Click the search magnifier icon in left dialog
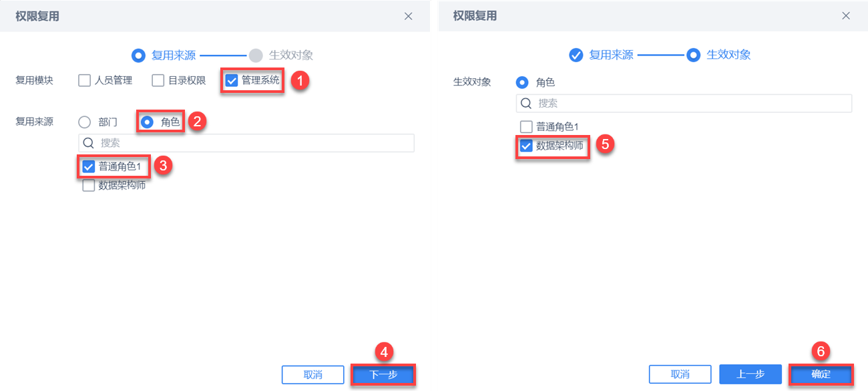Viewport: 868px width, 391px height. [x=88, y=143]
